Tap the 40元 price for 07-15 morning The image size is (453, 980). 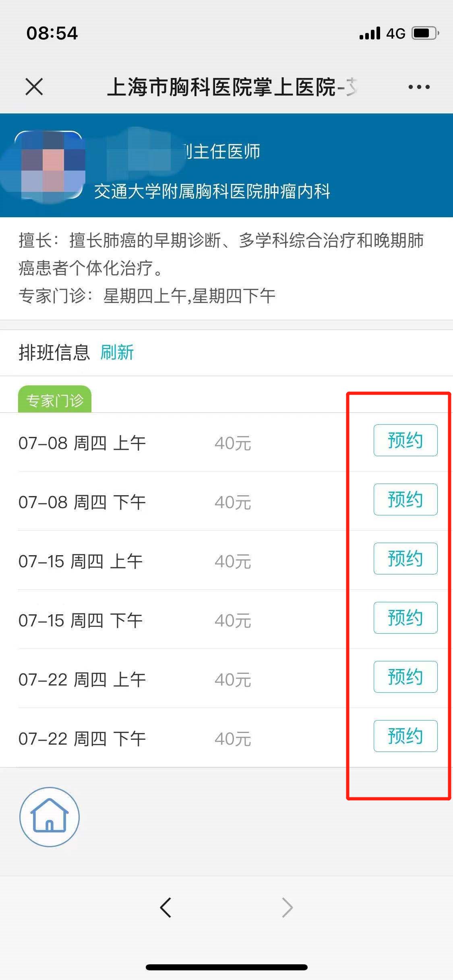(x=233, y=560)
